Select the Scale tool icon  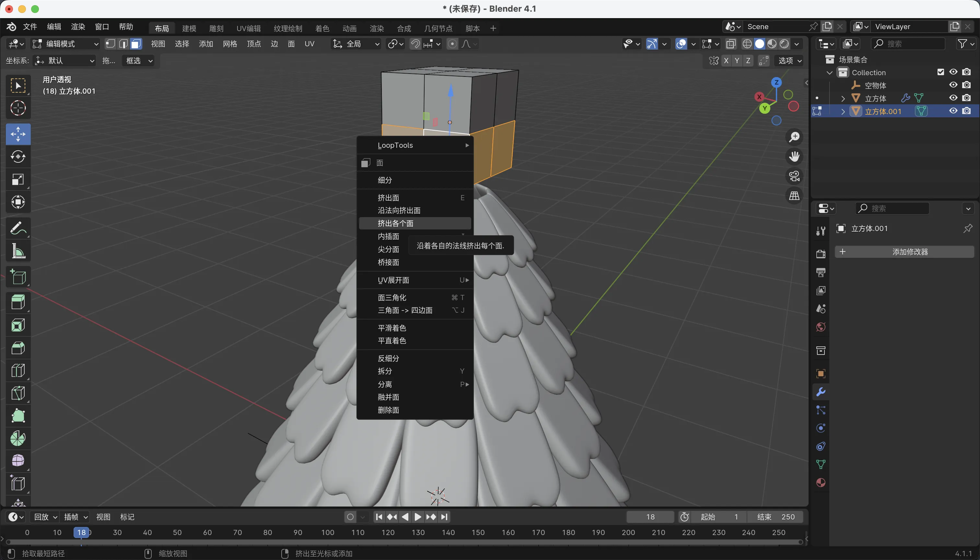click(18, 179)
